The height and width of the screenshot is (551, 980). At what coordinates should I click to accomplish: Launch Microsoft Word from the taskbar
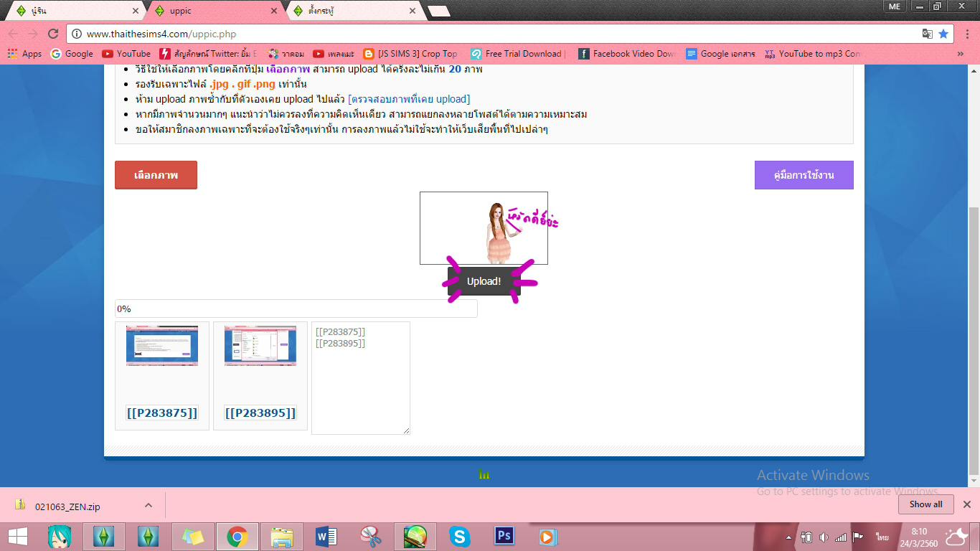coord(326,537)
